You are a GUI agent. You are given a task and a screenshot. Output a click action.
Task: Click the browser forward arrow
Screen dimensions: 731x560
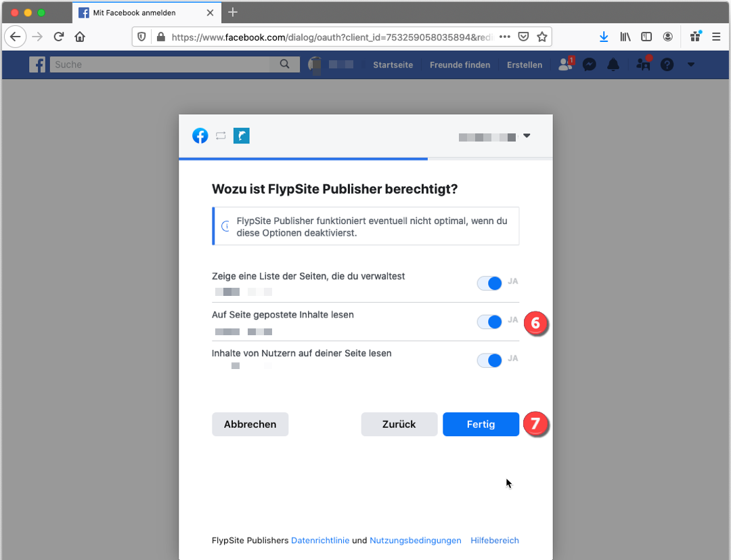37,37
